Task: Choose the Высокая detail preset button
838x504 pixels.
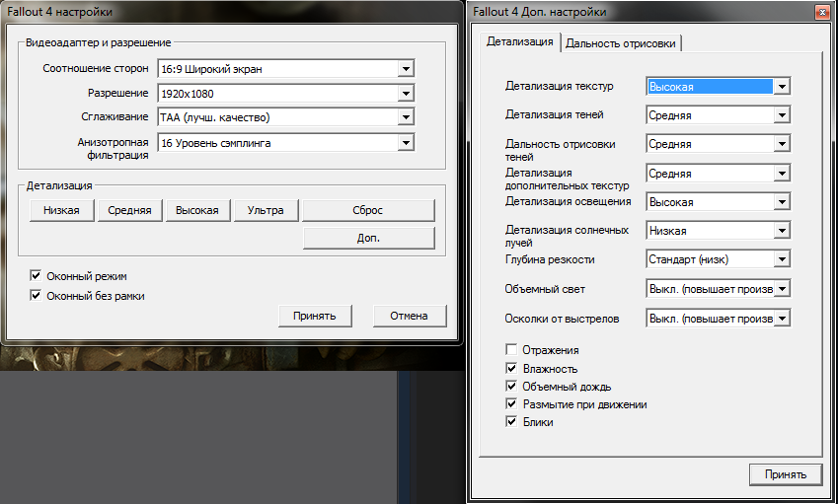Action: tap(197, 210)
